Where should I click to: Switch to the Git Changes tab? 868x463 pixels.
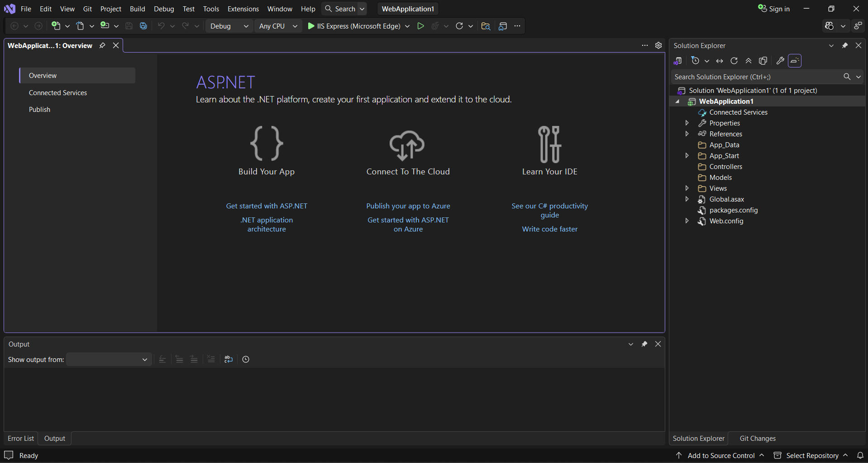pyautogui.click(x=757, y=438)
